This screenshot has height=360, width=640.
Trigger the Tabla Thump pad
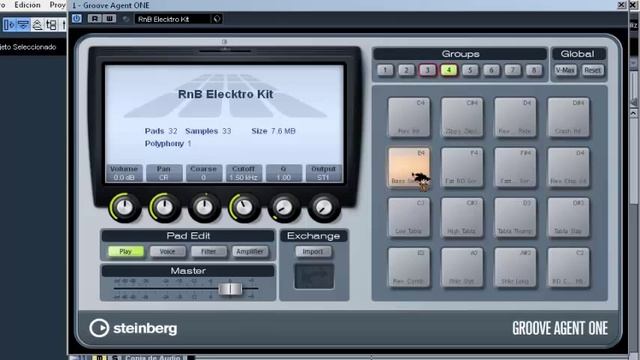pos(515,218)
